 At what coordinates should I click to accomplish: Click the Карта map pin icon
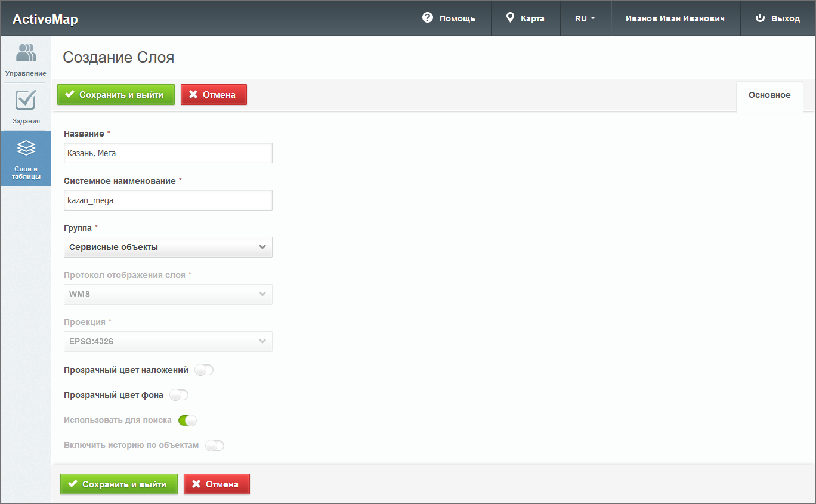point(510,18)
